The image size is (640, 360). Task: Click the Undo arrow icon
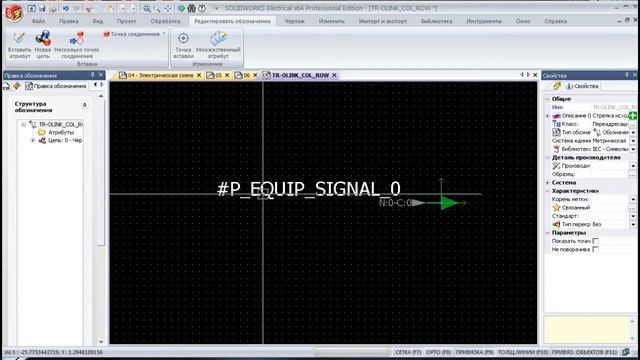[66, 8]
